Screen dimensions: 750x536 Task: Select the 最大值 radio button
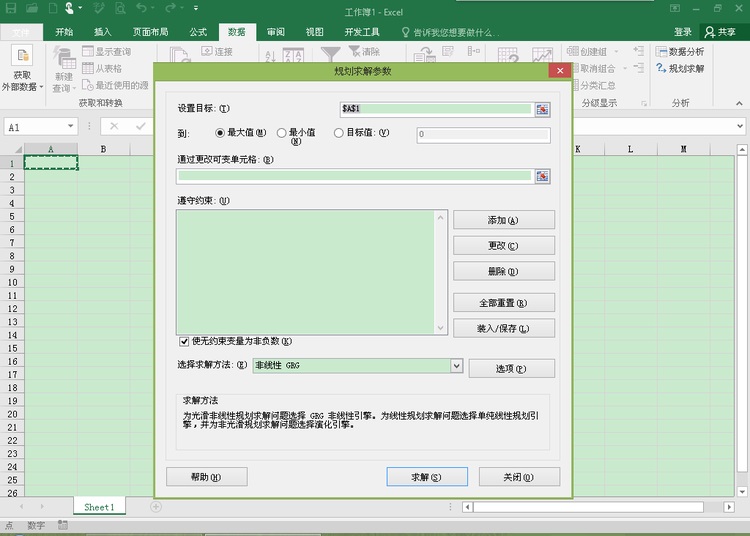point(220,133)
